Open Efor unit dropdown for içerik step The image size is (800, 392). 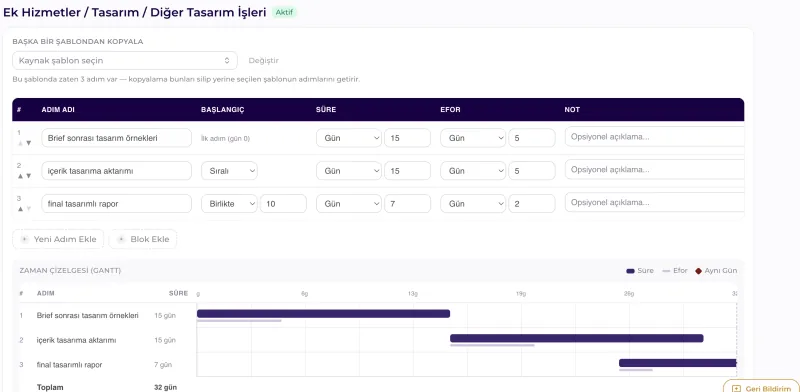473,171
